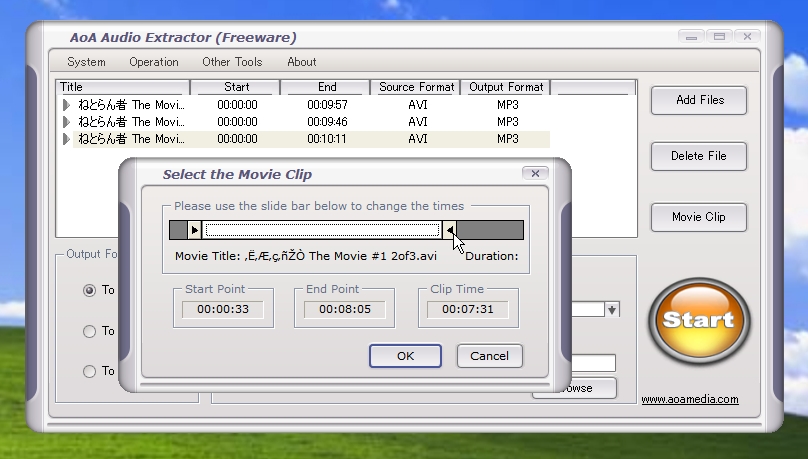Visit www.aoamedia.com link

tap(689, 399)
